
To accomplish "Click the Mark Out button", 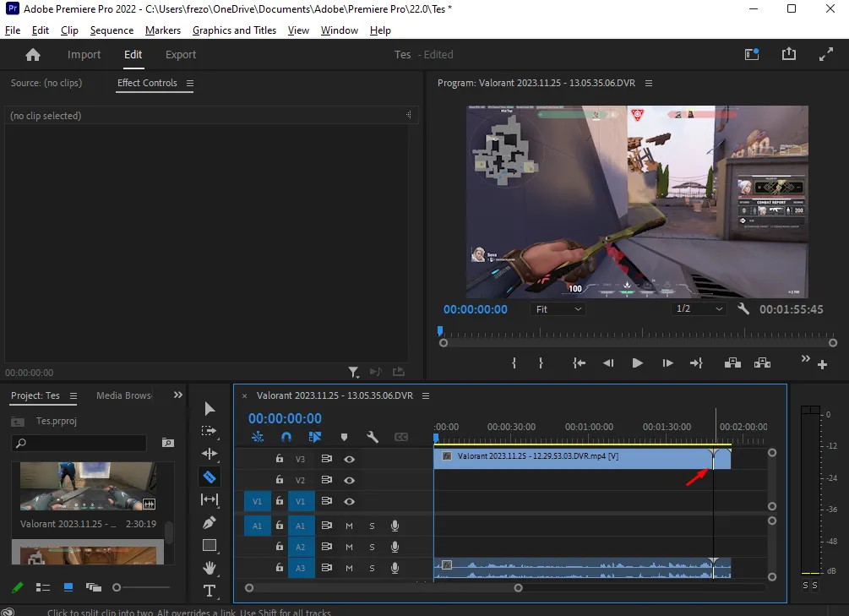I will tap(541, 363).
